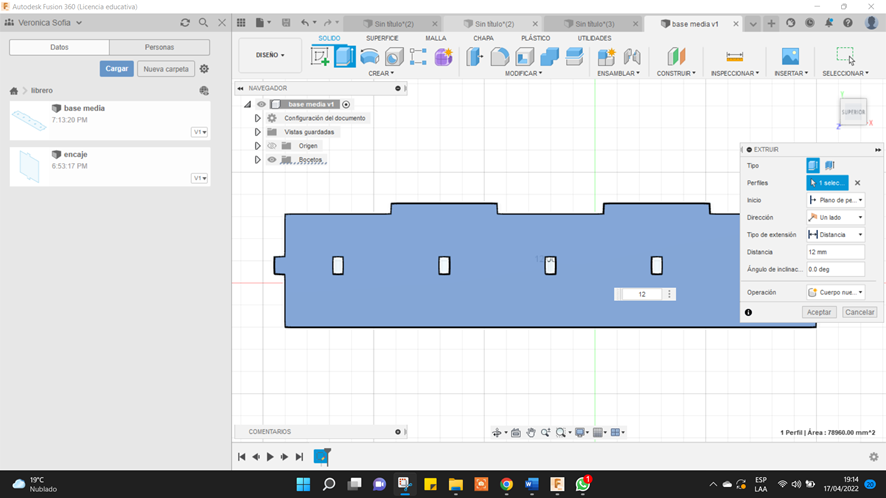
Task: Activate base media v1 component radio
Action: point(346,104)
